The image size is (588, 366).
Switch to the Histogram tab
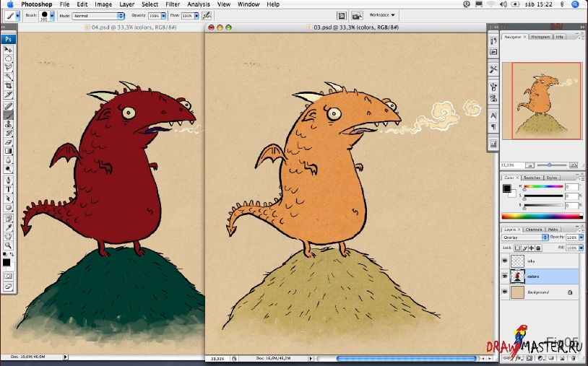point(540,37)
